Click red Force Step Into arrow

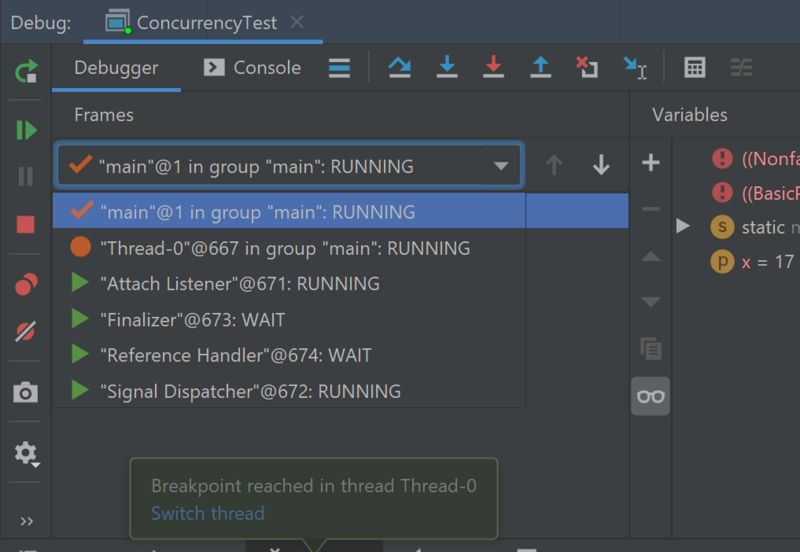coord(493,67)
